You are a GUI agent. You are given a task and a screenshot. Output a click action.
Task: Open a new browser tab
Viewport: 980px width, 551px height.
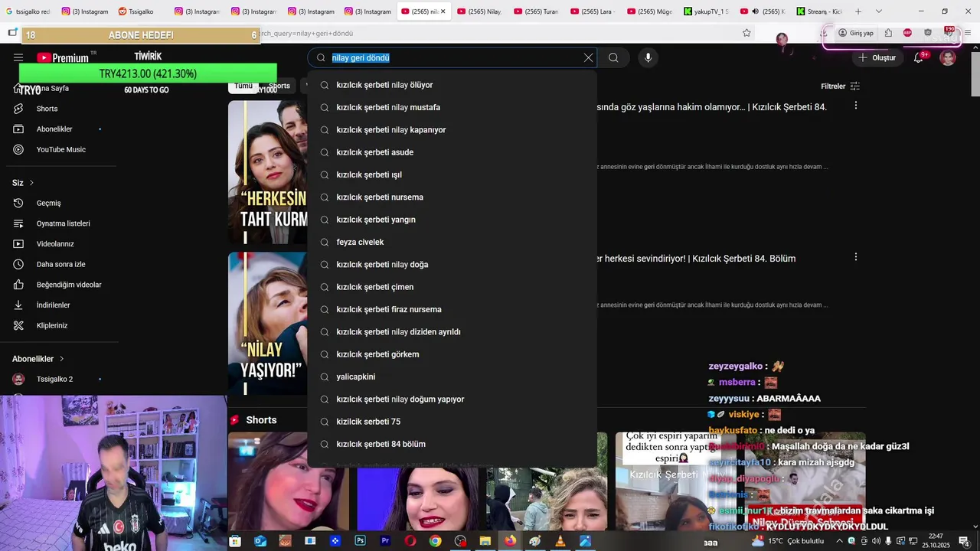[x=858, y=11]
